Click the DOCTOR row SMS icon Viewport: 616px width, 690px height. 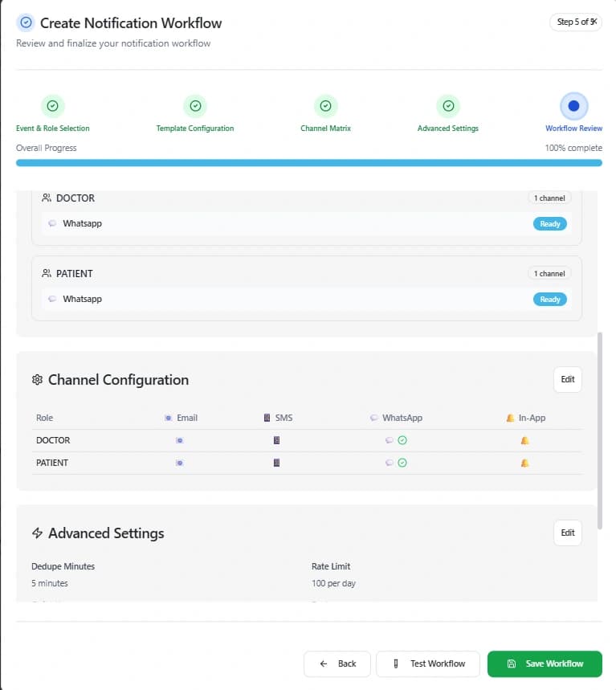point(276,440)
